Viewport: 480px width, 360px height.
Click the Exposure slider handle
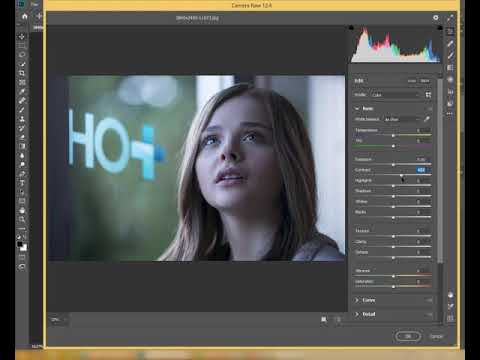tap(393, 164)
